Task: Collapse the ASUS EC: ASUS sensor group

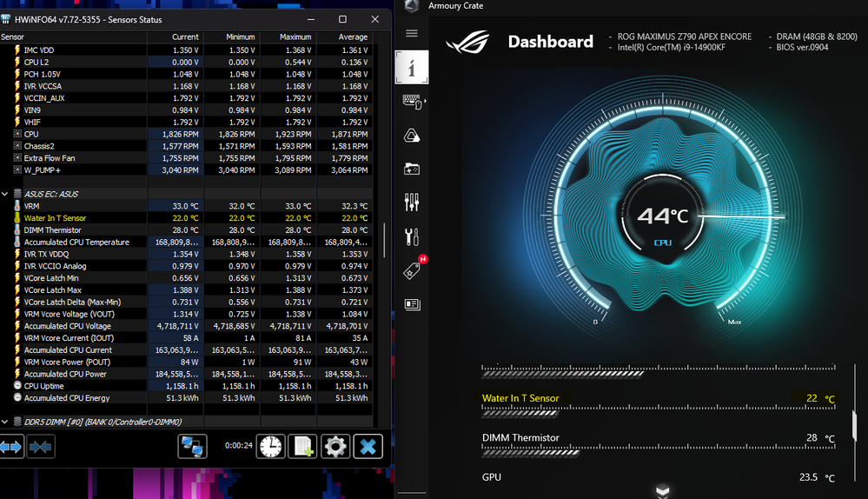Action: coord(5,194)
